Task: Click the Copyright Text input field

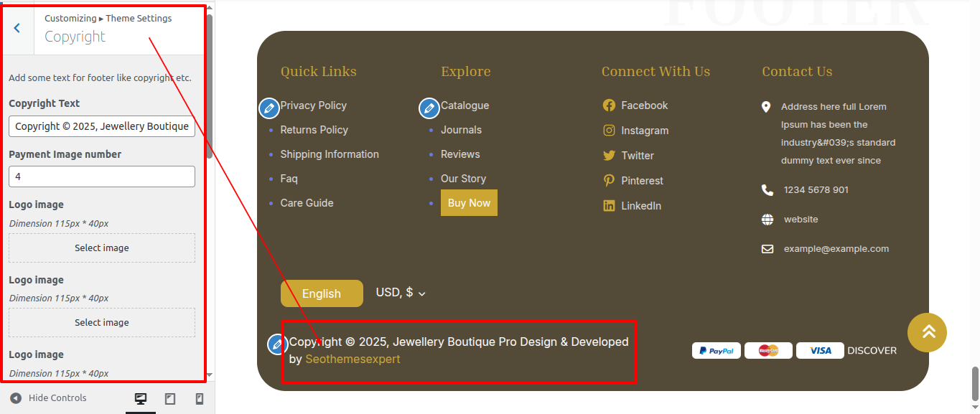Action: click(102, 126)
